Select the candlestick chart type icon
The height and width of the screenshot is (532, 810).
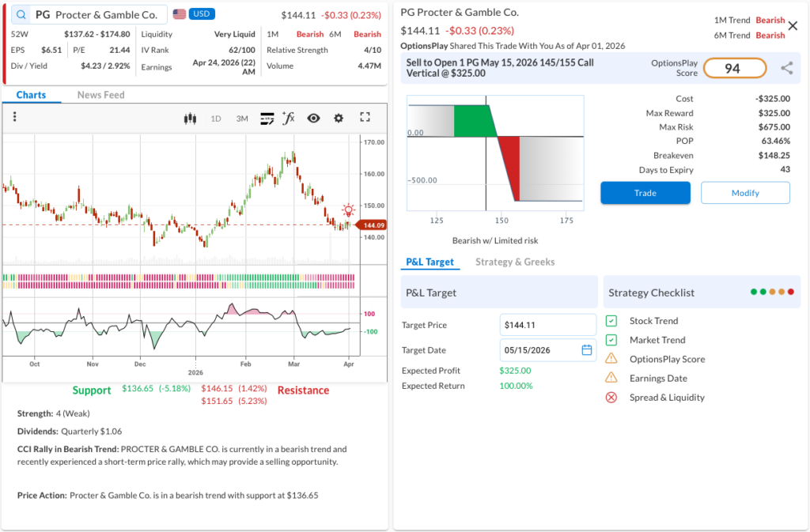[189, 119]
